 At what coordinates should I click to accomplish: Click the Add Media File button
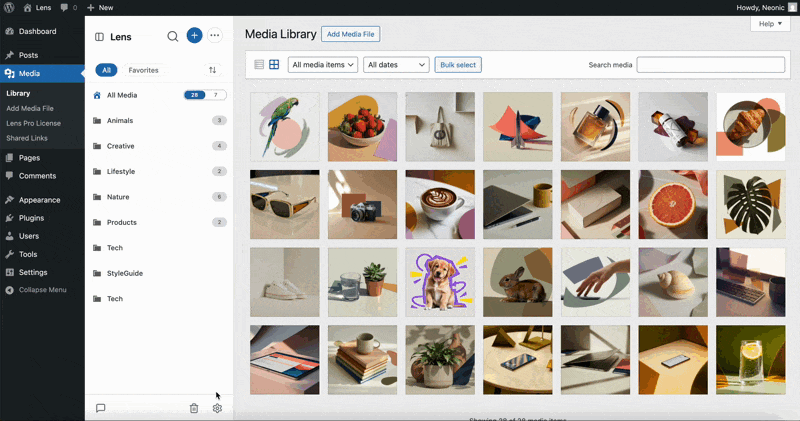(351, 34)
